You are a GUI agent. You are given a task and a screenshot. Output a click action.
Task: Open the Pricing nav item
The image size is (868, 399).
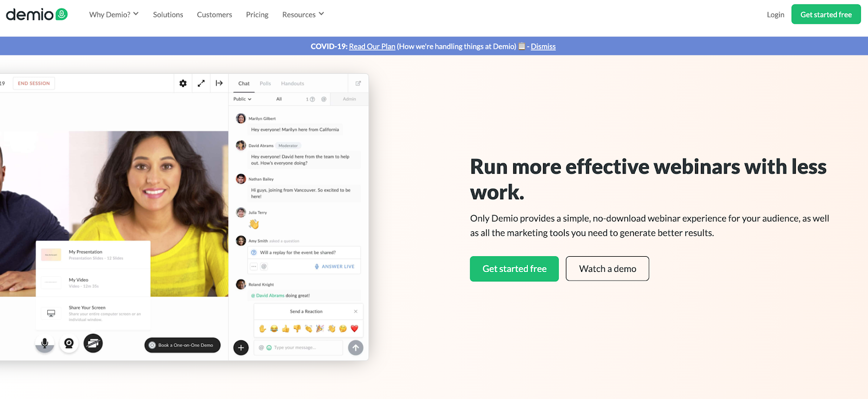coord(257,15)
